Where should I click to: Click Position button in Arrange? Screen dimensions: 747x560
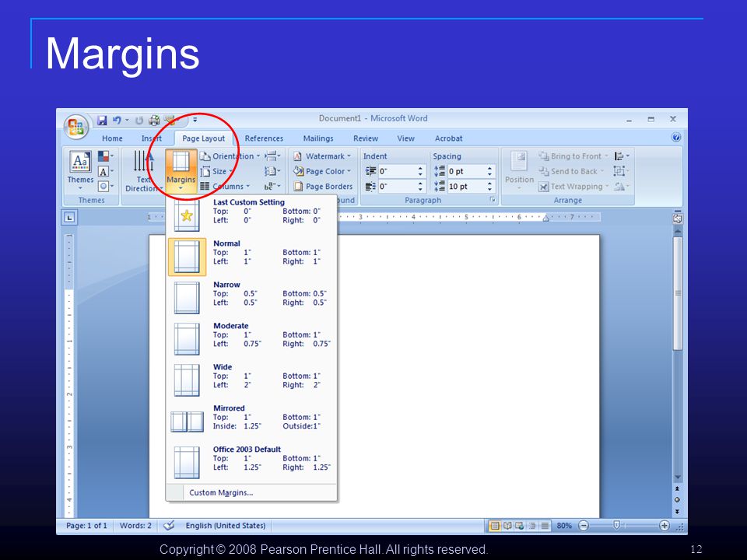point(519,170)
